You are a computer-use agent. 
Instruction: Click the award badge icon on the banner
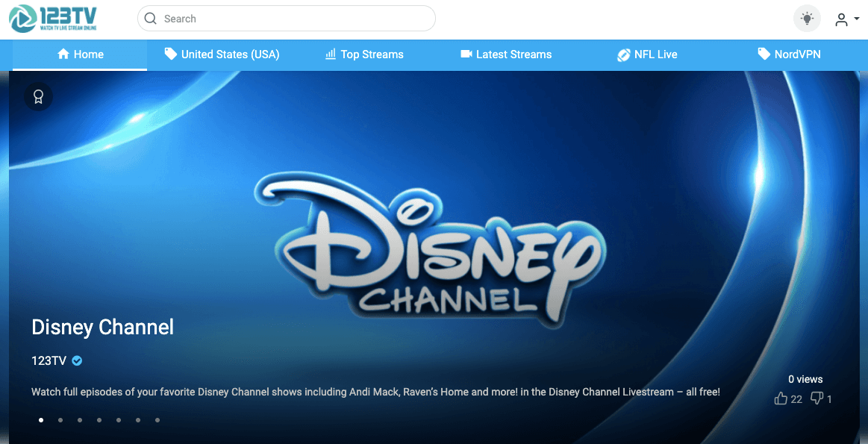pyautogui.click(x=38, y=97)
